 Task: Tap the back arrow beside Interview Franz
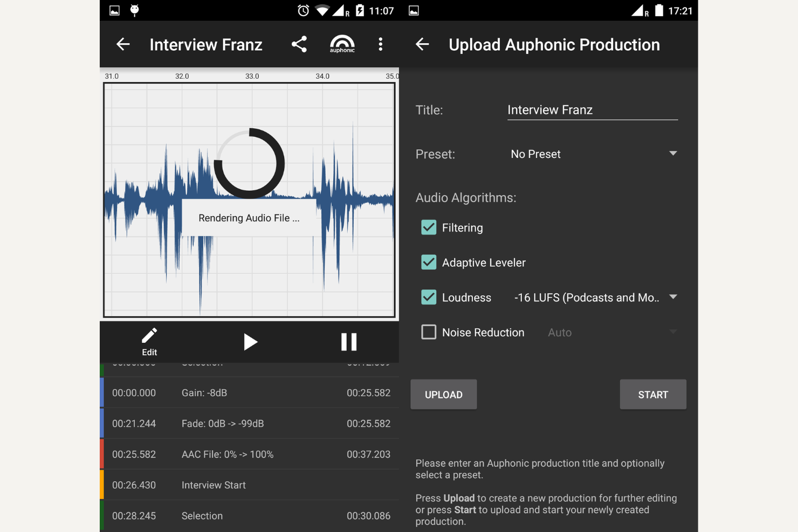point(123,44)
